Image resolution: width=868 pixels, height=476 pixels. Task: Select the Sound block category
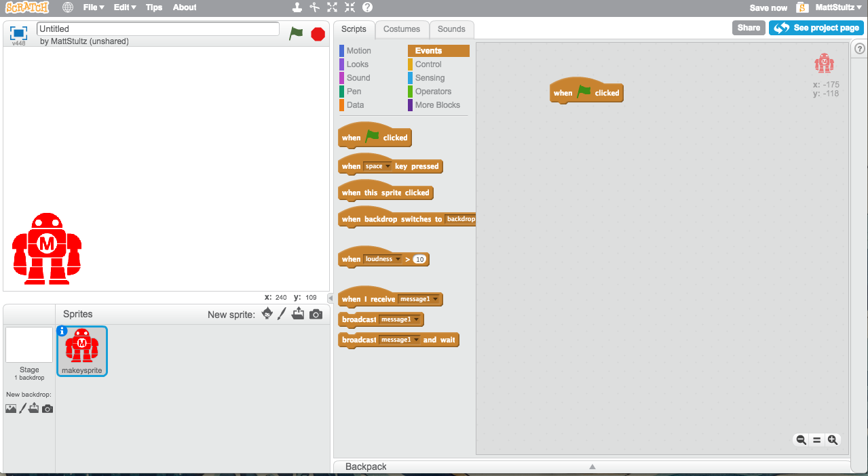pos(358,78)
